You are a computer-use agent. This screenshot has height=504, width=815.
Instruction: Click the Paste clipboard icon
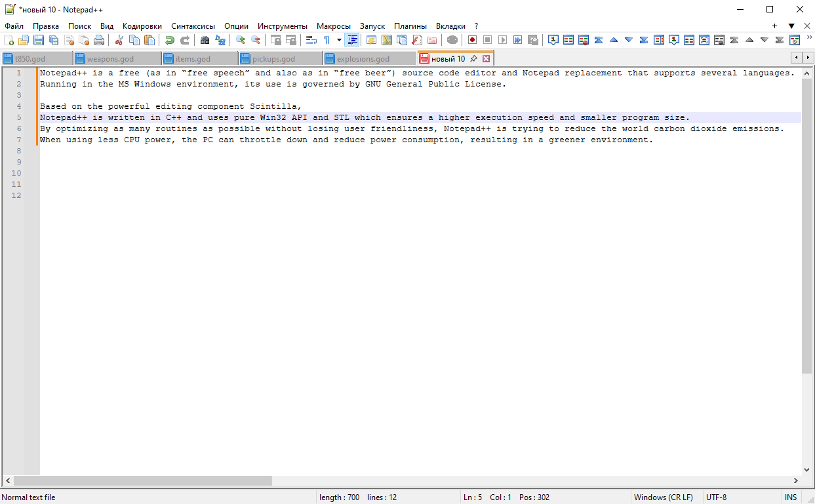(x=149, y=40)
